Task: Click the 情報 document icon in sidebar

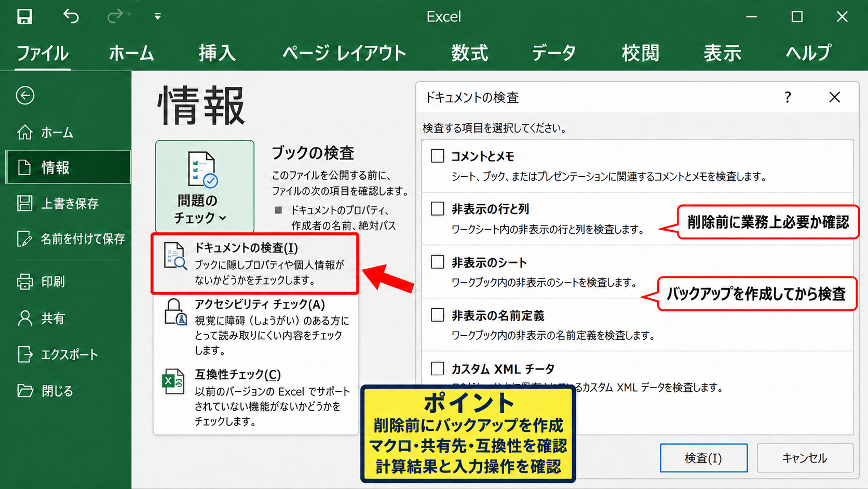Action: pos(25,167)
